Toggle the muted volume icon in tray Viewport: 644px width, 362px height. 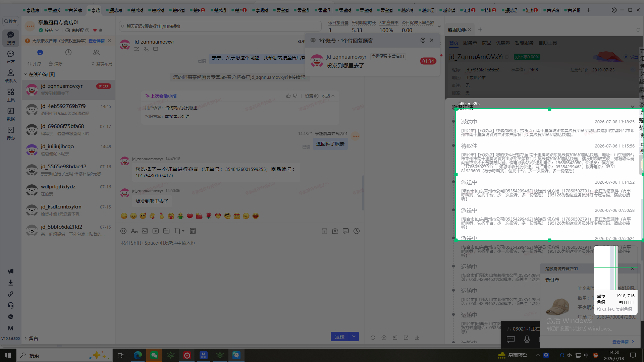(570, 355)
